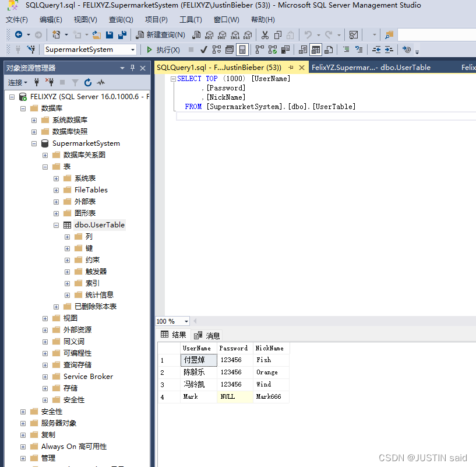Comment out the selected lines
Screen dimensions: 476x467
click(346, 50)
